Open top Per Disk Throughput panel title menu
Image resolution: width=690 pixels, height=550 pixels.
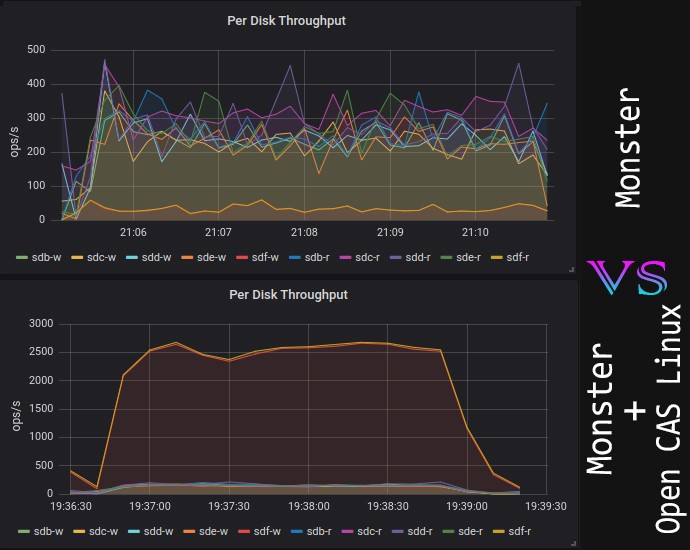click(x=286, y=21)
